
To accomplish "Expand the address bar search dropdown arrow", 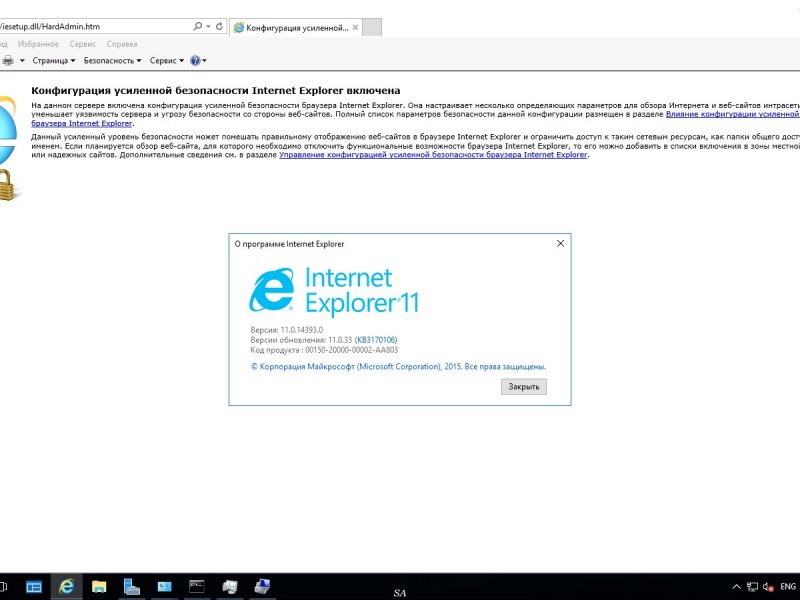I will (209, 27).
